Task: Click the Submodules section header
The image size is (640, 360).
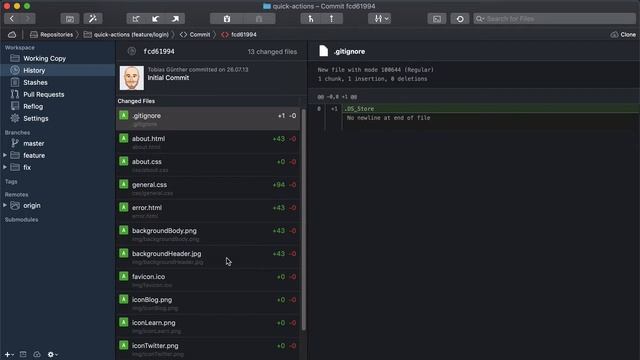Action: [21, 220]
